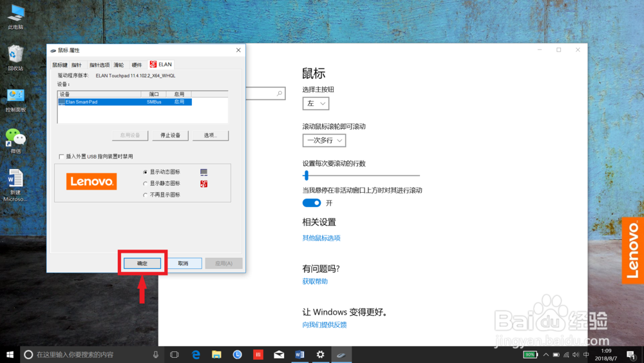Screen dimensions: 644x363
Task: Click the 端口 column header
Action: 154,94
